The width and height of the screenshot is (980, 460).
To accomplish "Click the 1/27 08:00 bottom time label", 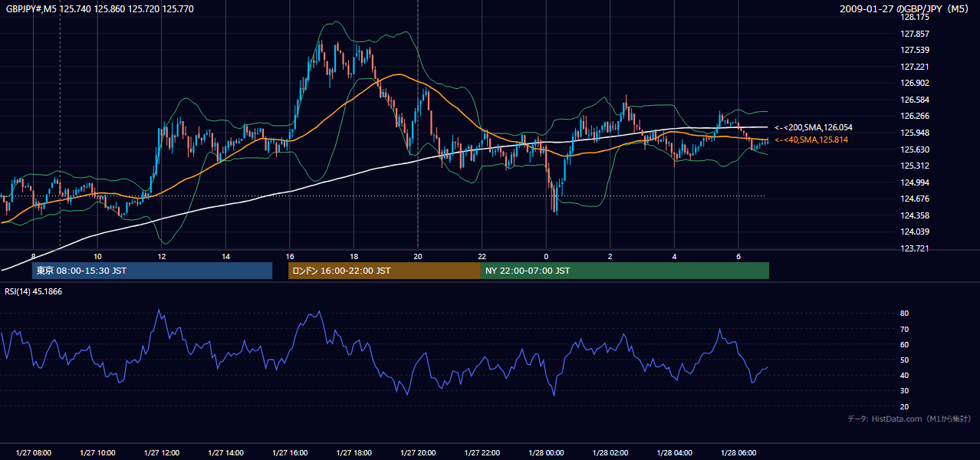I will 33,453.
